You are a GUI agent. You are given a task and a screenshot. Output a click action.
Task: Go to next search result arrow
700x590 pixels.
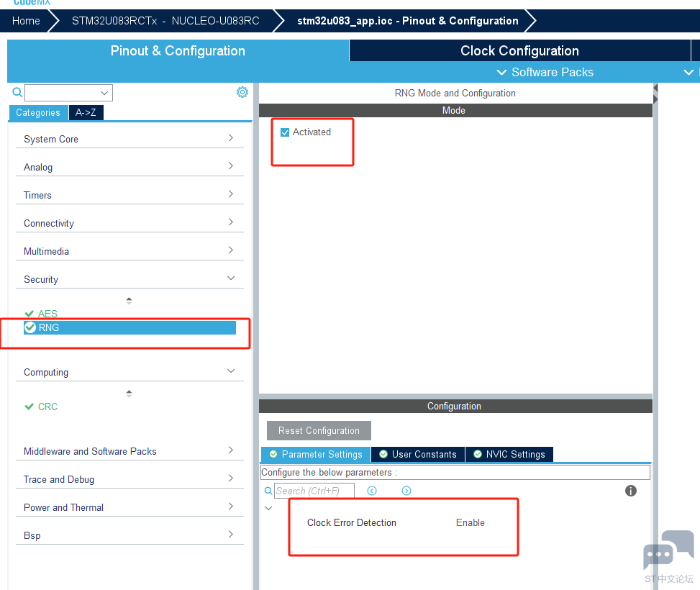[x=406, y=491]
